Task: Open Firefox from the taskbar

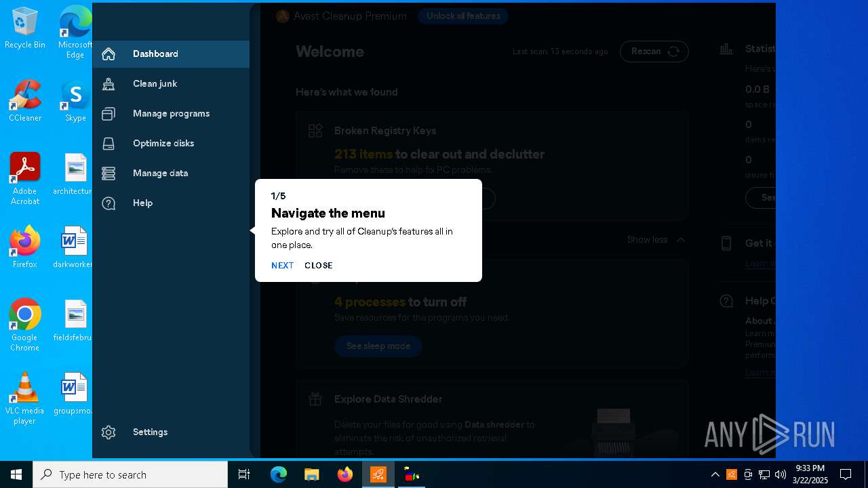Action: coord(345,474)
